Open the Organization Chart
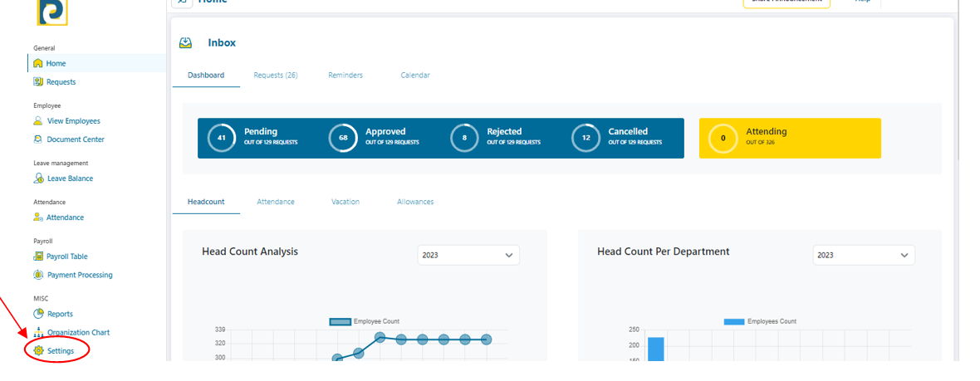Screen dimensions: 980x381 tap(71, 332)
